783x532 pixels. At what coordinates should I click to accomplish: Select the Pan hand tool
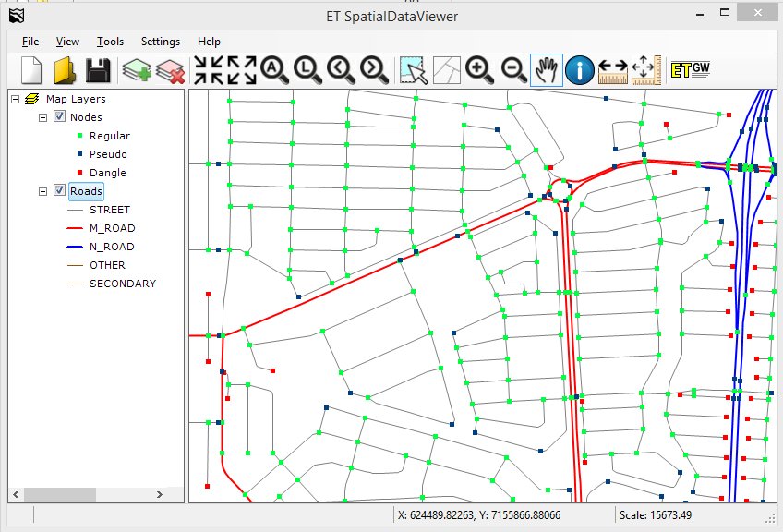pos(547,70)
